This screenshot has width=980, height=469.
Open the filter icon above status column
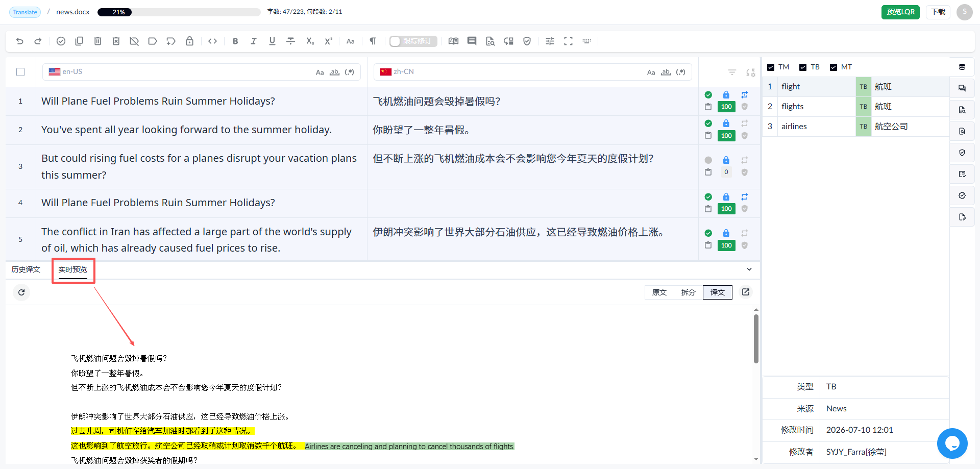(x=732, y=72)
